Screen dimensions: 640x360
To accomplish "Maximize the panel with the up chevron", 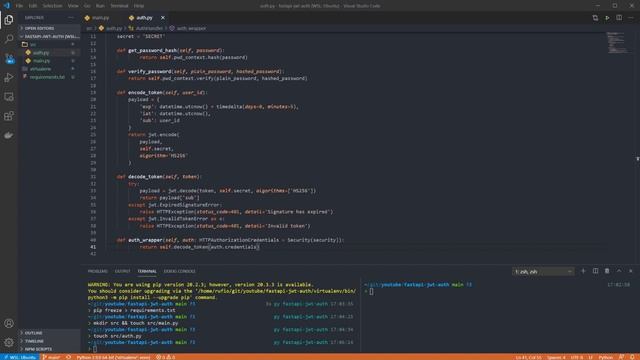I will click(x=619, y=271).
